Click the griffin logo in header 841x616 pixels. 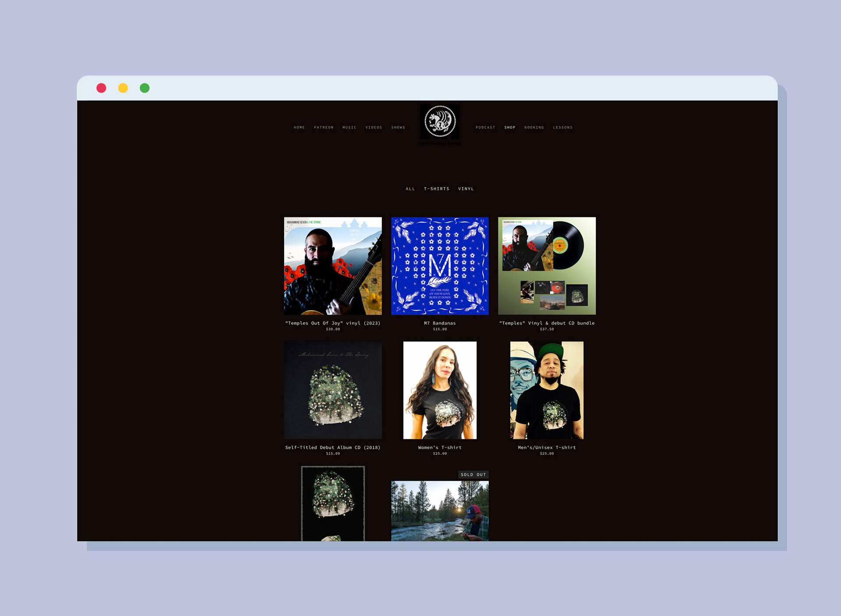[440, 121]
